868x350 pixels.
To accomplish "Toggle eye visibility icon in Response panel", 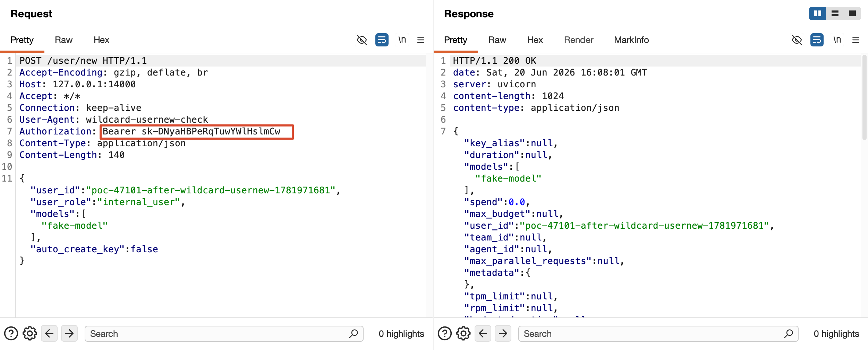I will click(x=797, y=40).
